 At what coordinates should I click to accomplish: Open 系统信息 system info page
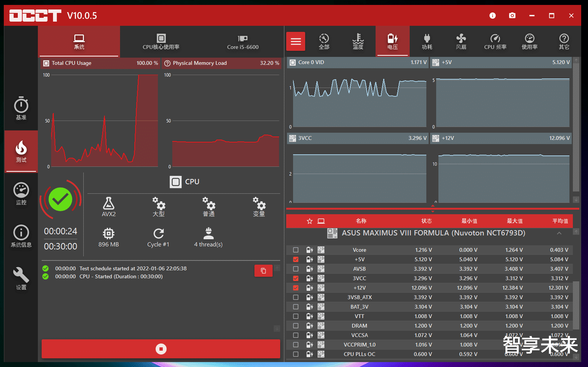click(x=21, y=236)
